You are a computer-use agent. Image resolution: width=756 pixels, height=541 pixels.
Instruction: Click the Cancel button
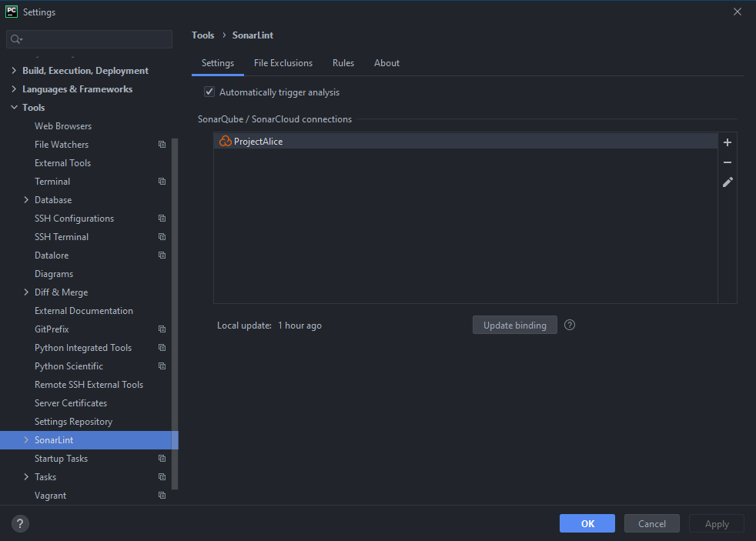coord(652,523)
